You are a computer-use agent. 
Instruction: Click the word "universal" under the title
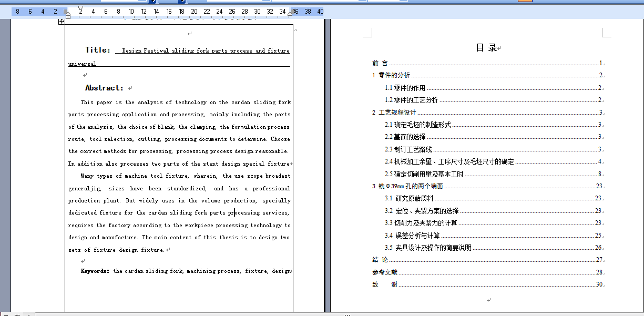pos(82,64)
